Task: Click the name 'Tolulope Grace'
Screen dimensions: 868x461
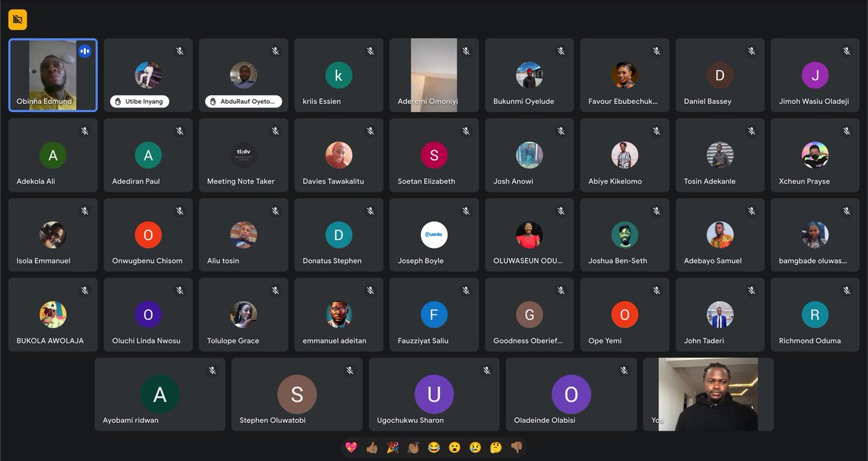Action: 233,341
